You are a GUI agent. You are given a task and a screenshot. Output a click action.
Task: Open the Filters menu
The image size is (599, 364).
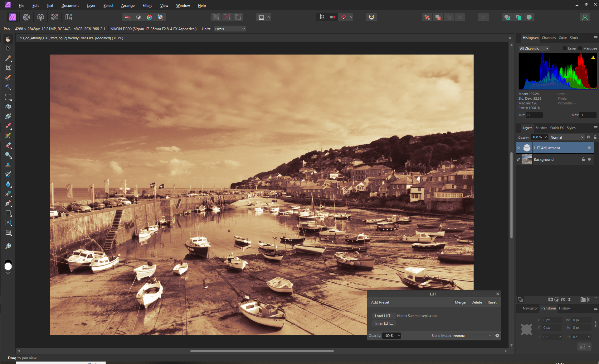click(147, 6)
